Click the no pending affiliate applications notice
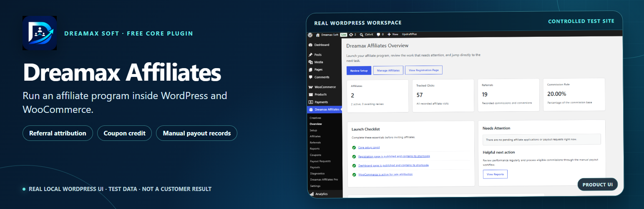644x209 pixels. [542, 139]
